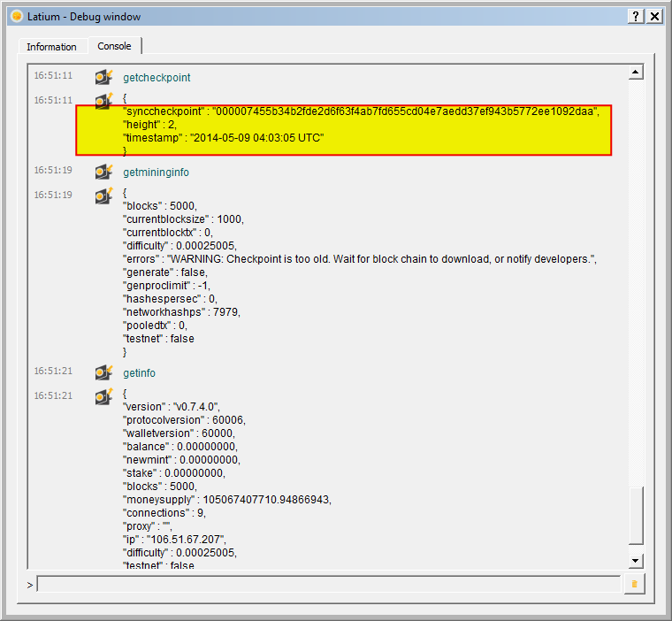The image size is (672, 621).
Task: Click the vertical scrollbar thumb
Action: point(636,516)
